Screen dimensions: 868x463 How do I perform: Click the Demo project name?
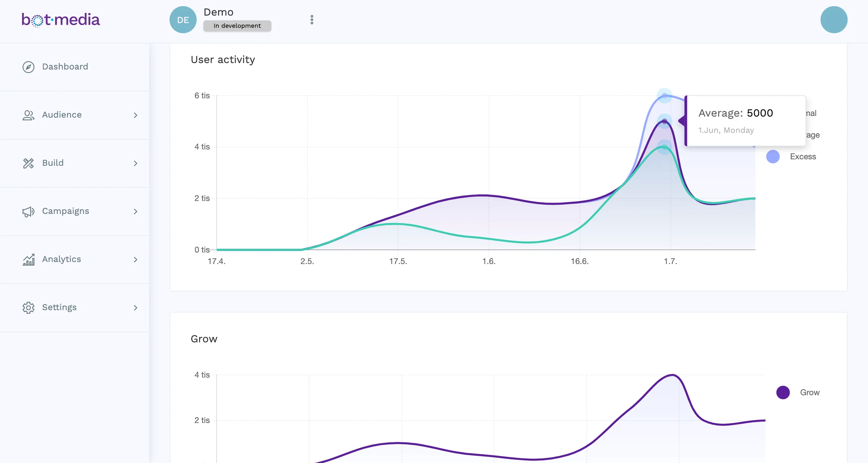pos(218,12)
